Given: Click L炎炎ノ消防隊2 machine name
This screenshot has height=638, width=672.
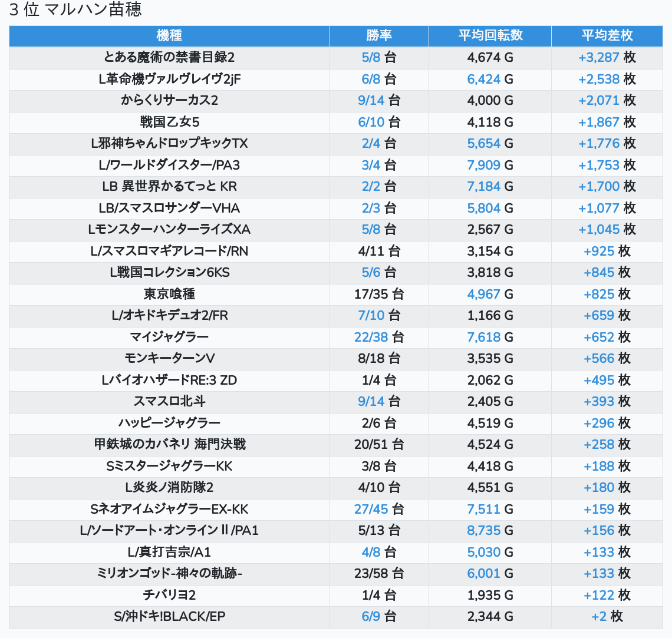Looking at the screenshot, I should pyautogui.click(x=169, y=488).
